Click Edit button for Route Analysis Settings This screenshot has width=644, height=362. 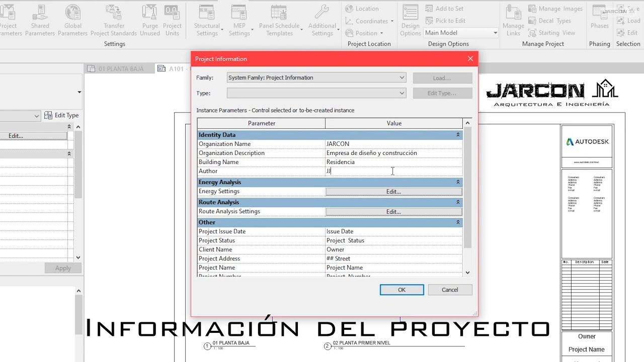click(393, 212)
